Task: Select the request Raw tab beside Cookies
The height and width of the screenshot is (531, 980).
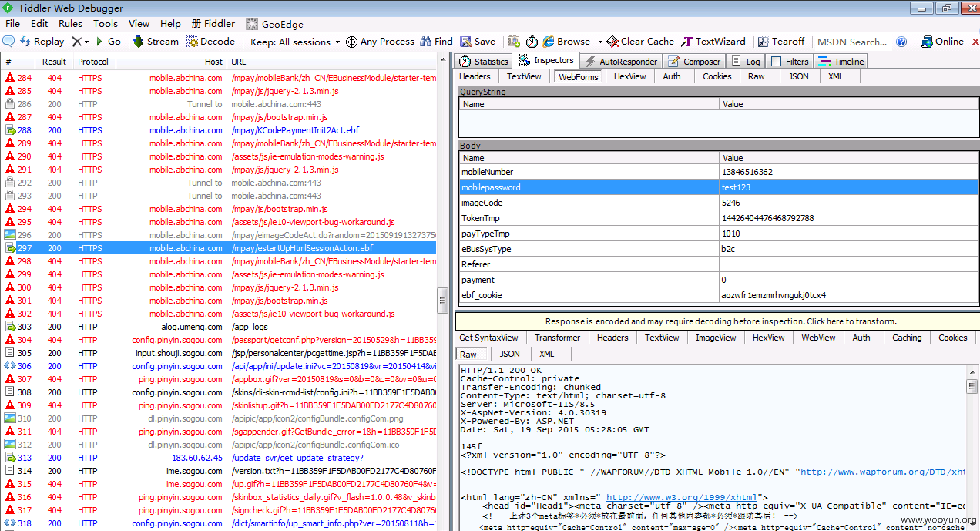Action: 756,76
